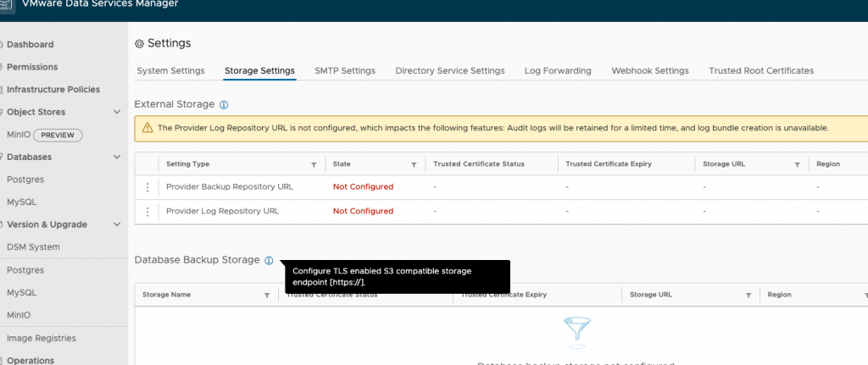Select Provider Backup Repository URL row text
The width and height of the screenshot is (868, 365).
pyautogui.click(x=230, y=187)
